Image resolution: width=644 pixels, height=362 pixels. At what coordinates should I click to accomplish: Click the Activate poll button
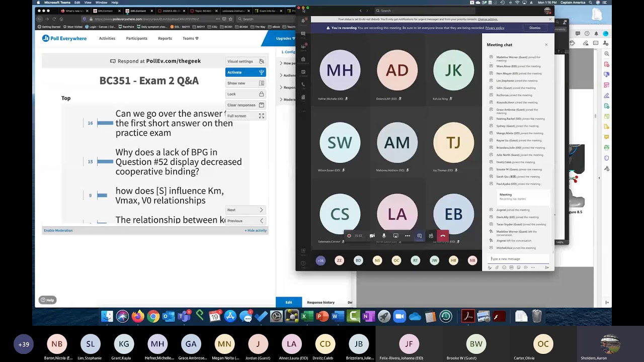246,72
